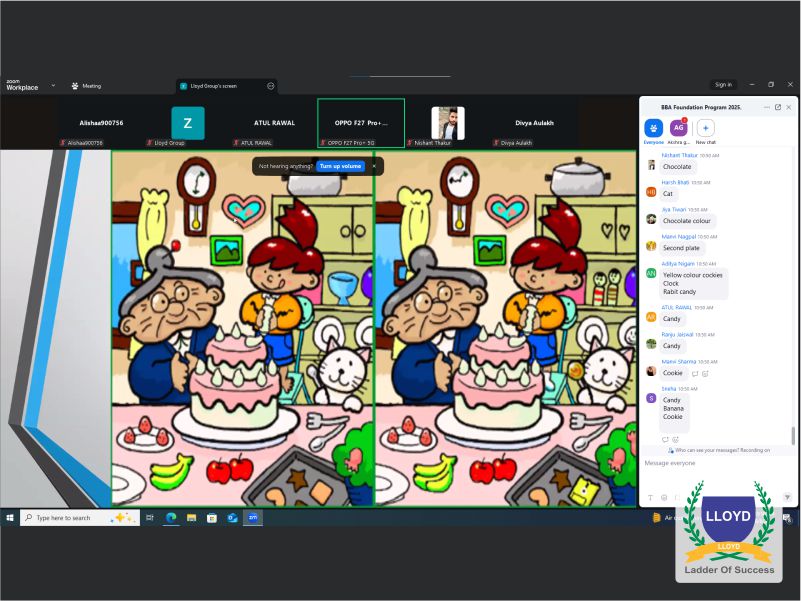Open Outlook from taskbar
Screen dimensions: 801x601
[x=232, y=518]
